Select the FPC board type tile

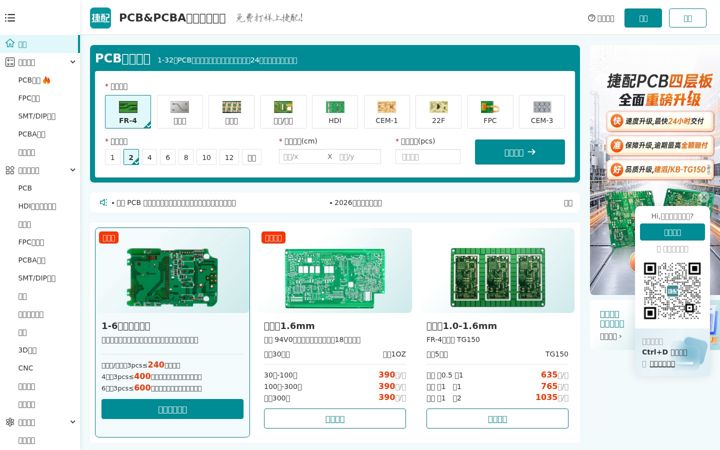[x=490, y=112]
